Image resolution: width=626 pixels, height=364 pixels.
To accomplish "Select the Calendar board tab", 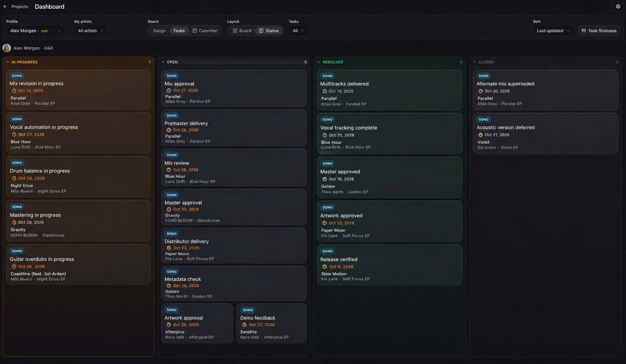I will pyautogui.click(x=205, y=31).
